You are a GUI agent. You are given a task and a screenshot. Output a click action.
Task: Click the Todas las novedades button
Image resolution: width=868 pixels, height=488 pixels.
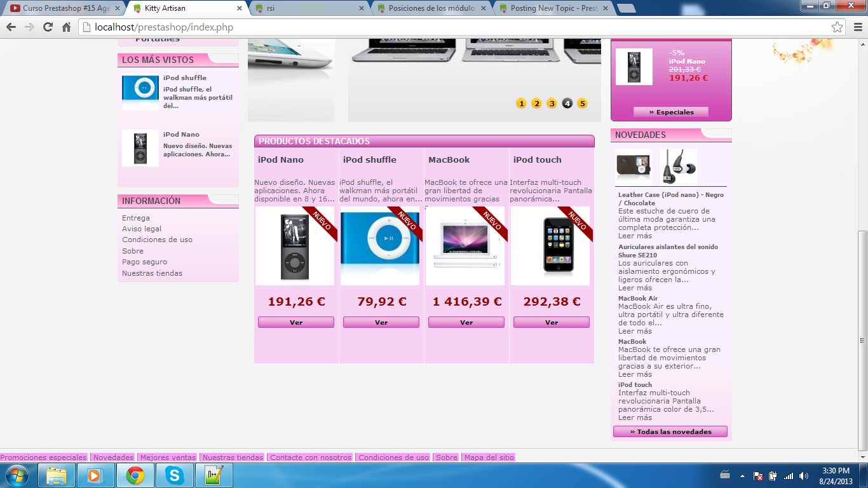pos(670,431)
